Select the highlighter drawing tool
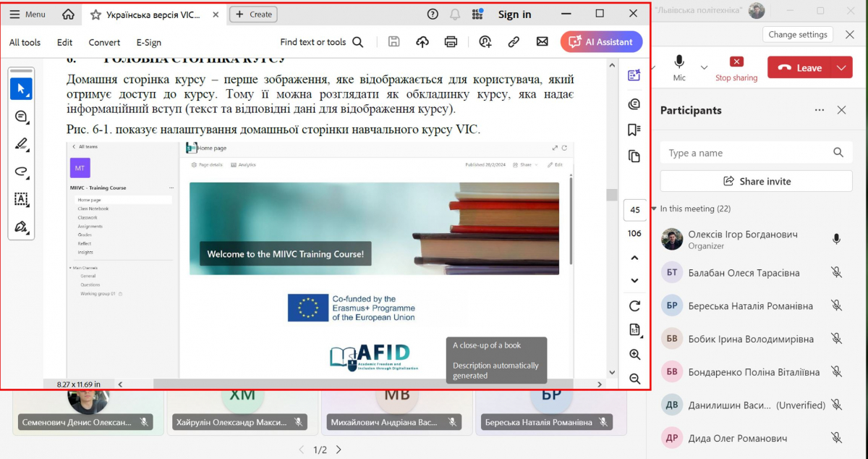This screenshot has height=459, width=868. pos(22,143)
